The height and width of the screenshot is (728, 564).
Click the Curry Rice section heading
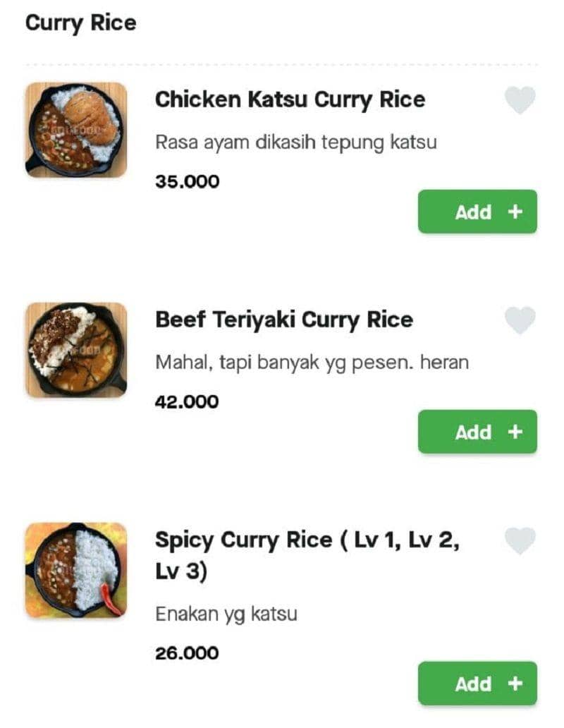80,23
